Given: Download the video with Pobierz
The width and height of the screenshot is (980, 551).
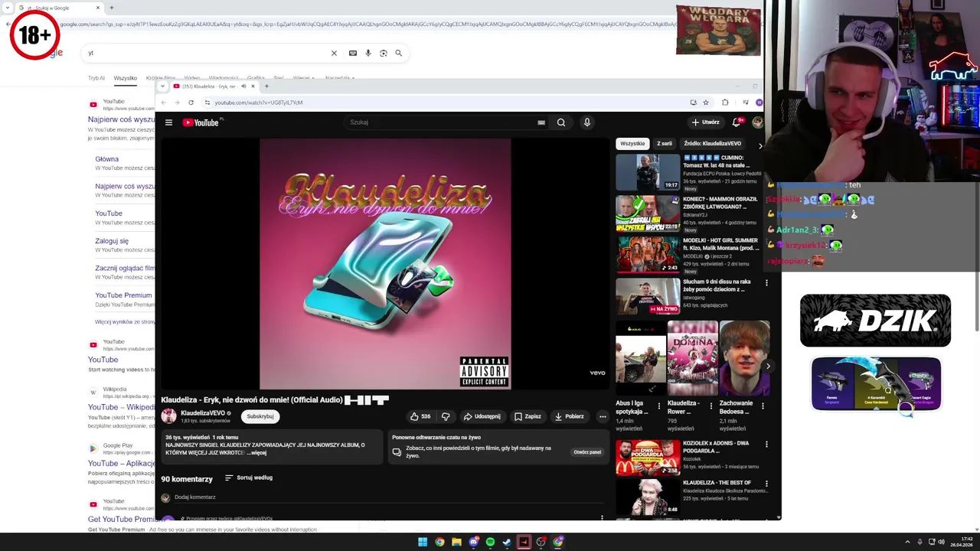Looking at the screenshot, I should 569,416.
